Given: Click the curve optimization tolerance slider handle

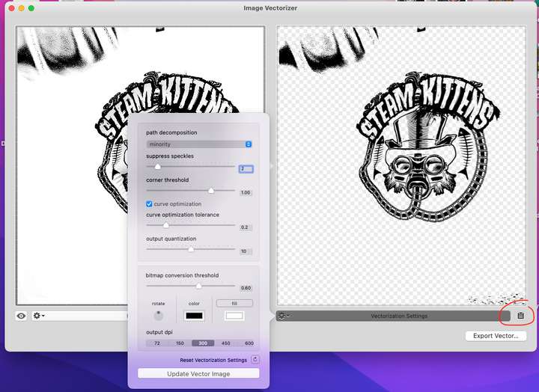Looking at the screenshot, I should pos(166,225).
